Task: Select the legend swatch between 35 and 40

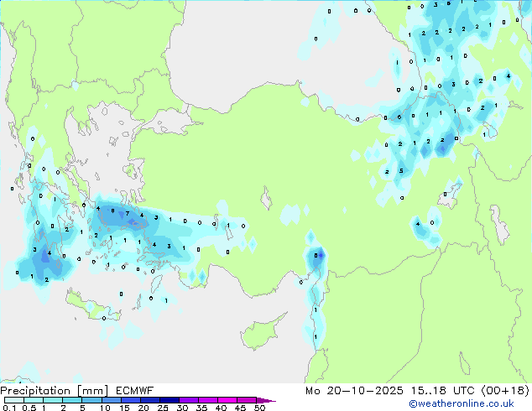Action: 207,400
